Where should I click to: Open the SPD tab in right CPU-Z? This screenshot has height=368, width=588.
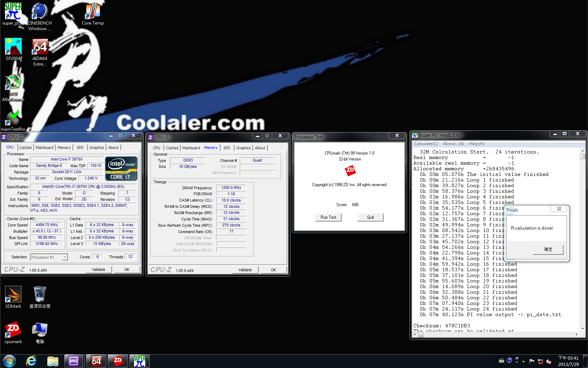pos(227,148)
